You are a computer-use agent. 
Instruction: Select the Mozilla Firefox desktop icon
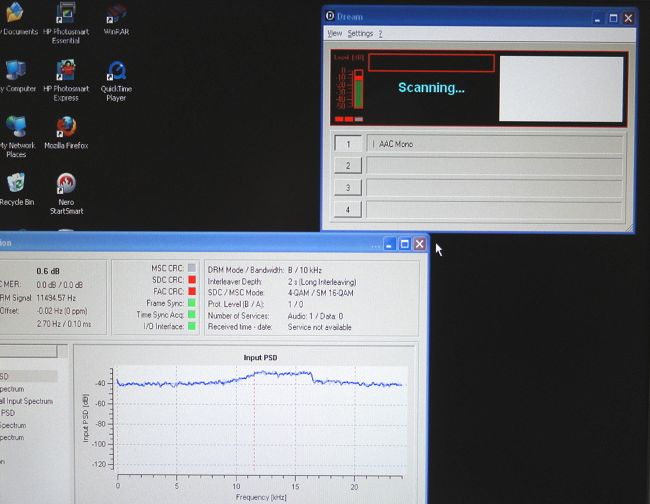pos(66,133)
